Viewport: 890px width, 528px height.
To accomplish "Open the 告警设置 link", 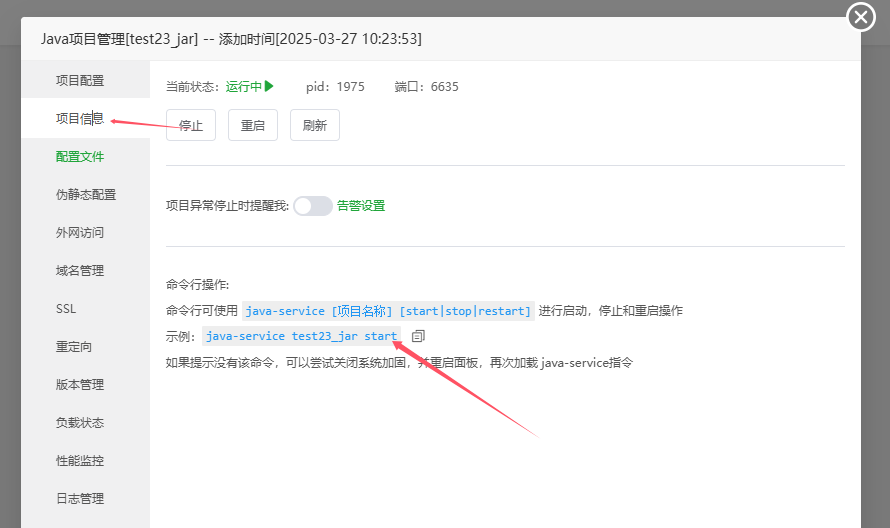I will [x=361, y=206].
